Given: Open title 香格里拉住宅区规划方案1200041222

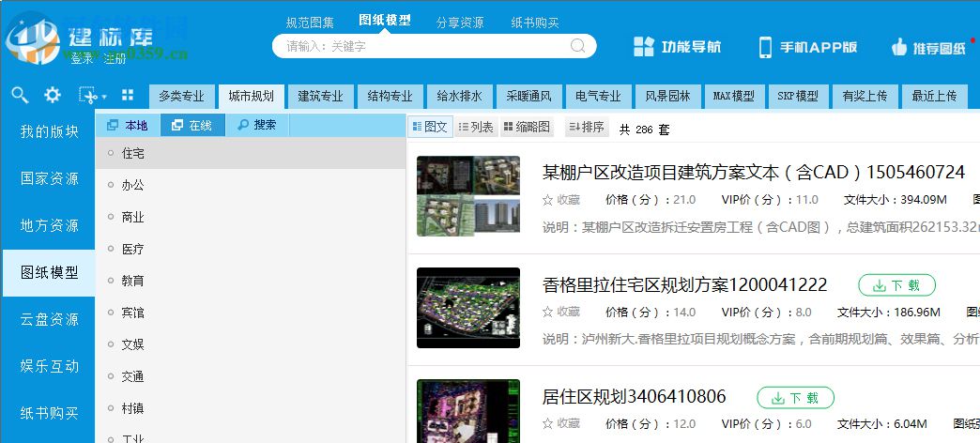Looking at the screenshot, I should (685, 285).
